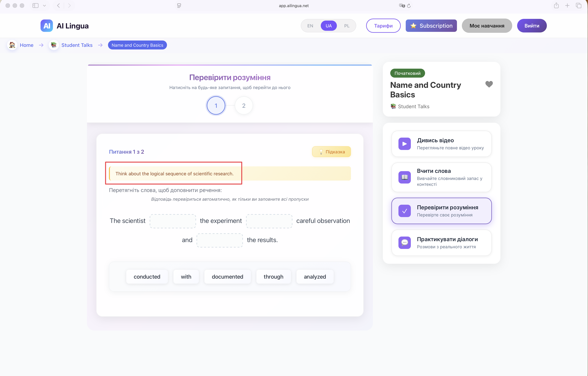Open Тарифи pricing page
588x376 pixels.
[383, 26]
